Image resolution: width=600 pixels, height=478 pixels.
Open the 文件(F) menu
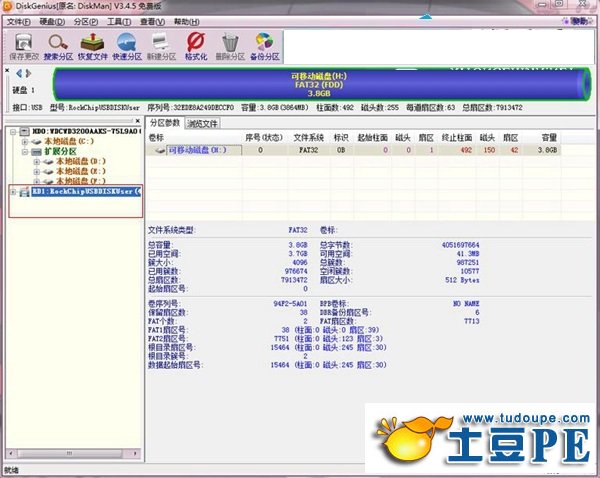[x=19, y=20]
